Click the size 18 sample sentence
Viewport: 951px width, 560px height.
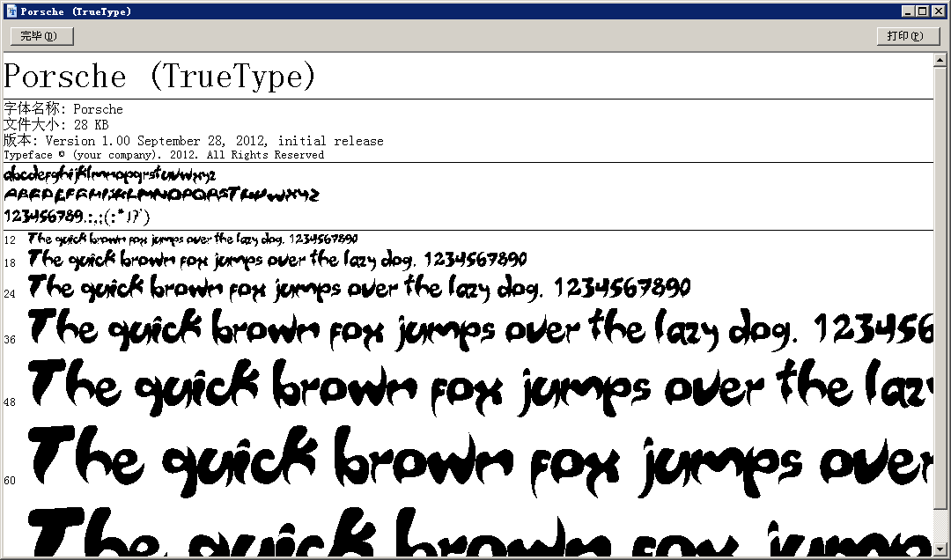click(x=277, y=260)
